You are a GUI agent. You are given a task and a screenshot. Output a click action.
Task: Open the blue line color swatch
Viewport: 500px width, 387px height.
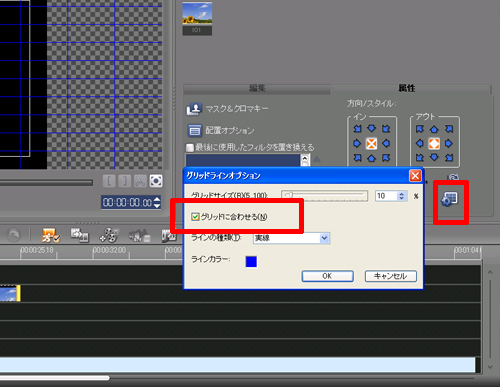(x=251, y=262)
